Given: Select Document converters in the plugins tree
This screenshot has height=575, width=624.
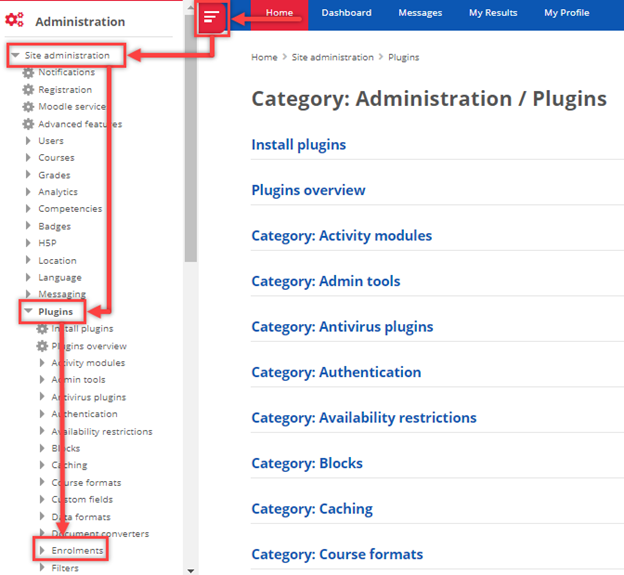Looking at the screenshot, I should tap(100, 534).
